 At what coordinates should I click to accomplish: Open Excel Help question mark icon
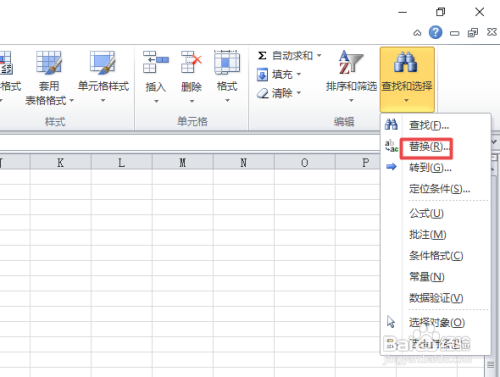435,32
